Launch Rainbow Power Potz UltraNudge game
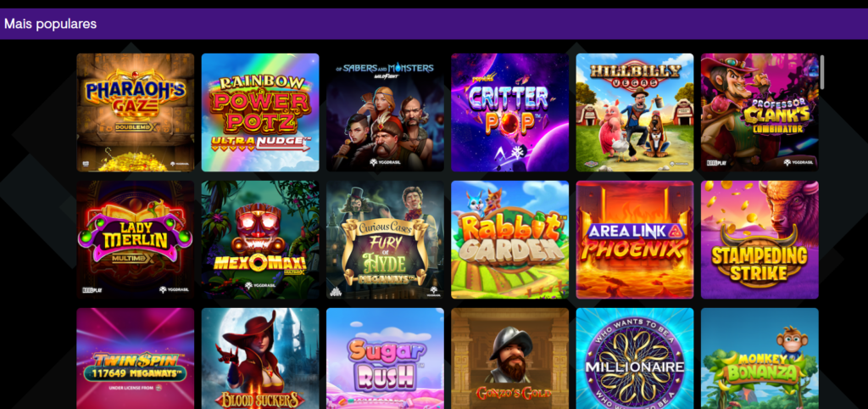The width and height of the screenshot is (868, 409). click(x=260, y=113)
